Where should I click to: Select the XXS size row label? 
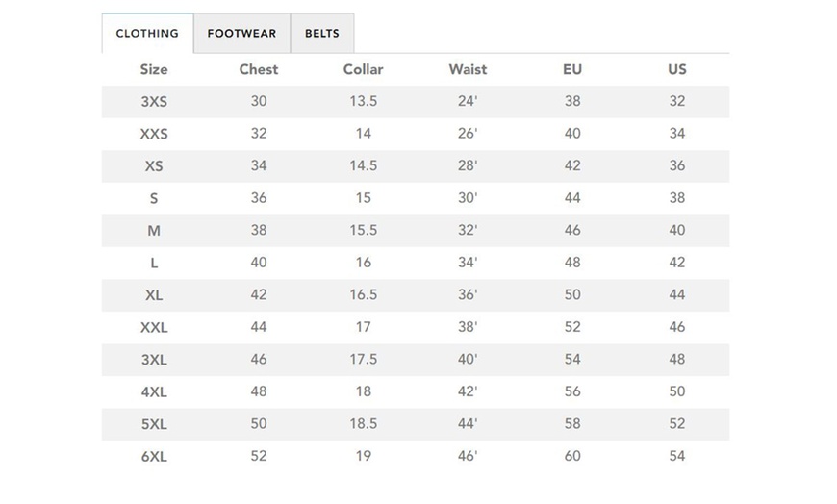tap(154, 134)
